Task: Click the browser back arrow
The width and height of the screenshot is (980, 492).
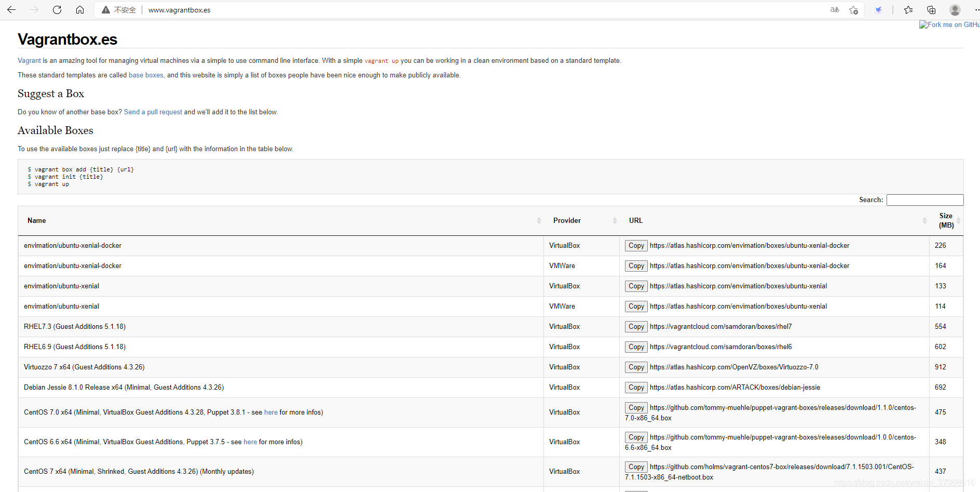Action: click(x=11, y=10)
